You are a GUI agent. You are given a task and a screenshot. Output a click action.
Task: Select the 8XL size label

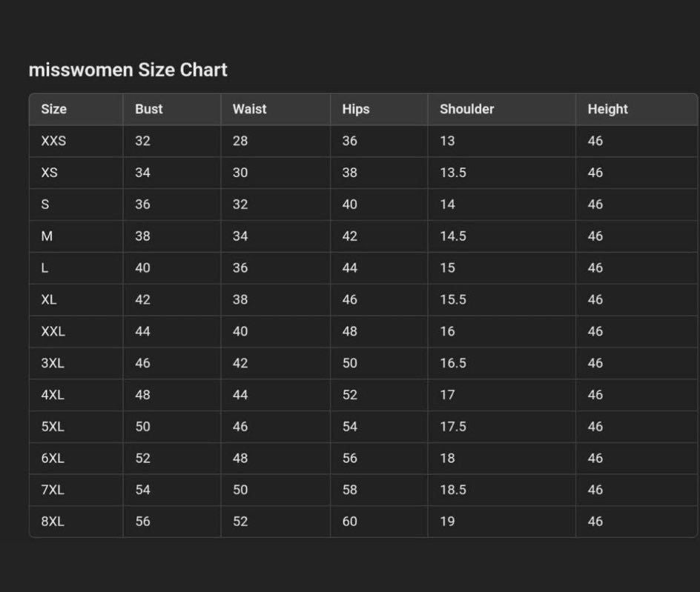point(53,522)
